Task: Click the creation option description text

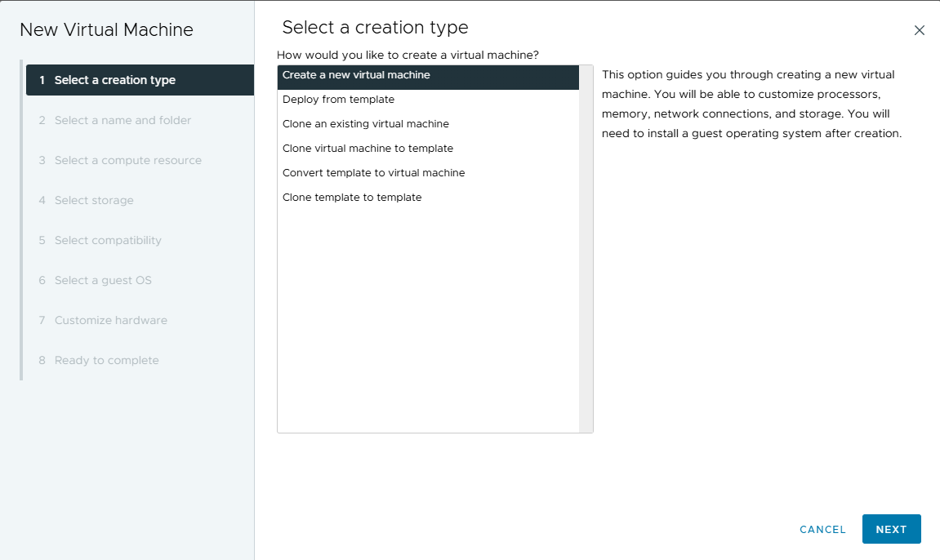Action: pos(751,104)
